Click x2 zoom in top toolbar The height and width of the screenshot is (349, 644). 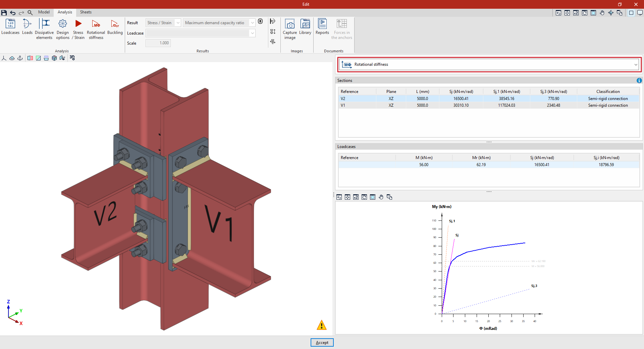tap(576, 13)
